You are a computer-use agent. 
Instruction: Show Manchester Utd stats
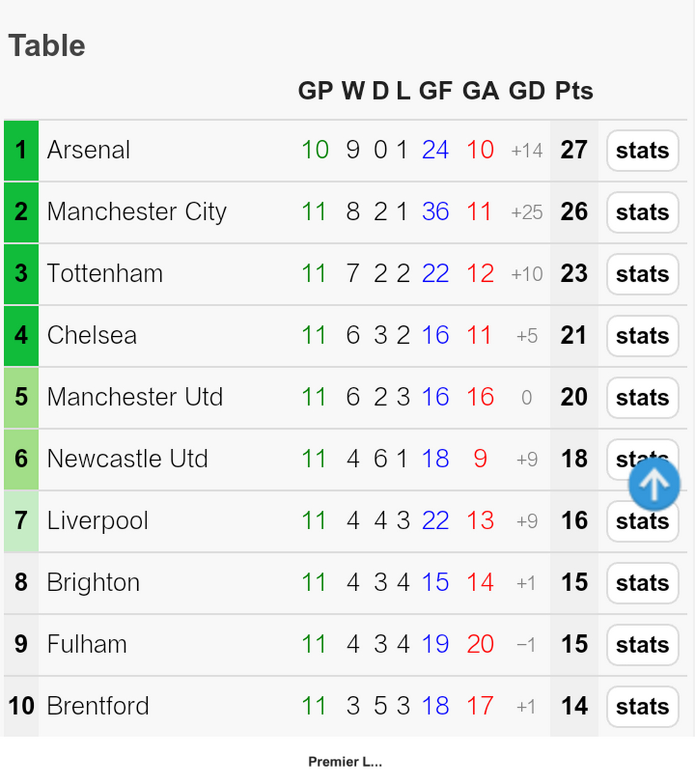tap(642, 398)
